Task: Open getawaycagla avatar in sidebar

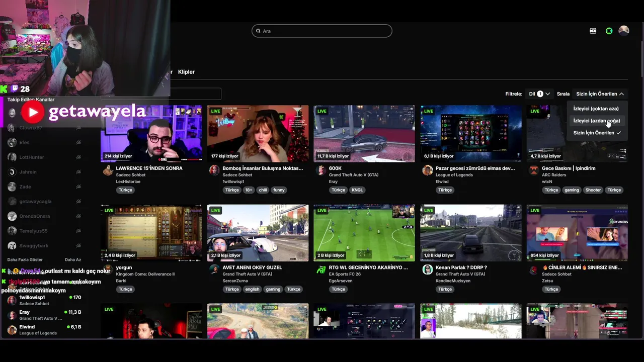Action: tap(12, 202)
